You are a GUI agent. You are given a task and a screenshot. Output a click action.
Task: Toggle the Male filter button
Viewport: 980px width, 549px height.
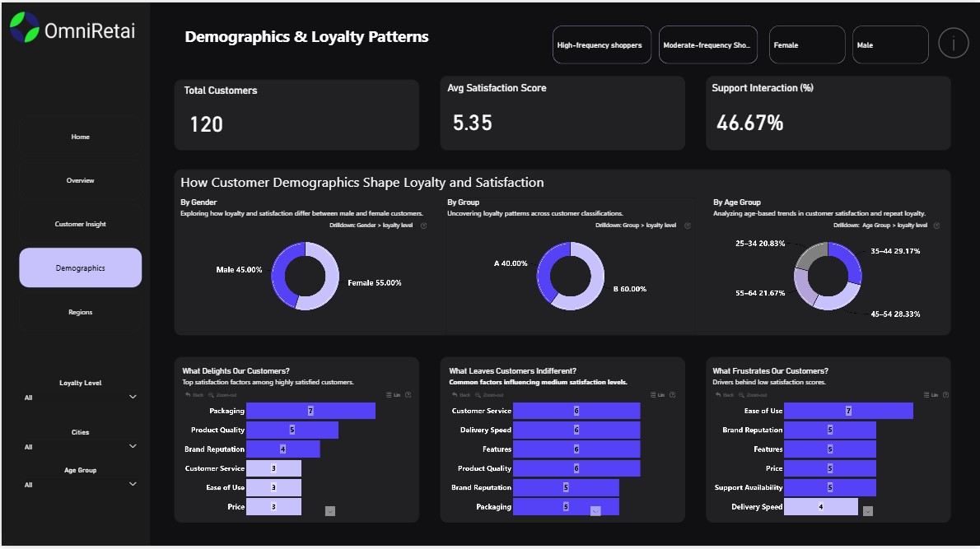point(890,45)
